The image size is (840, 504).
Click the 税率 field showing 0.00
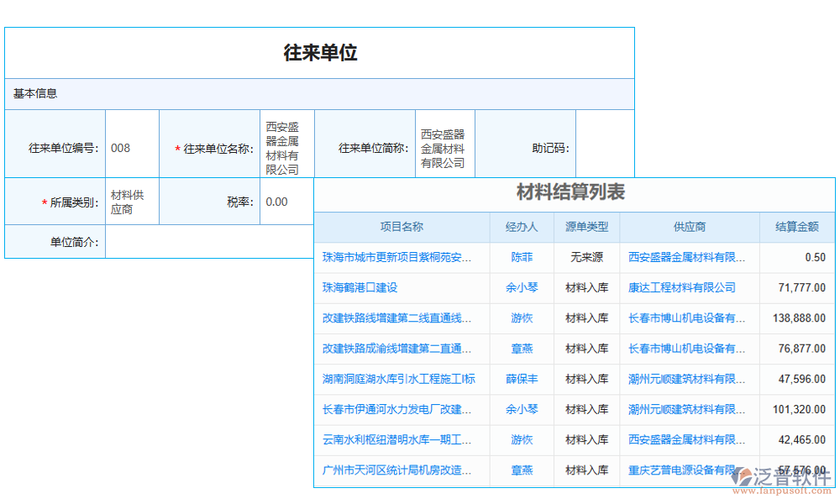coord(287,202)
